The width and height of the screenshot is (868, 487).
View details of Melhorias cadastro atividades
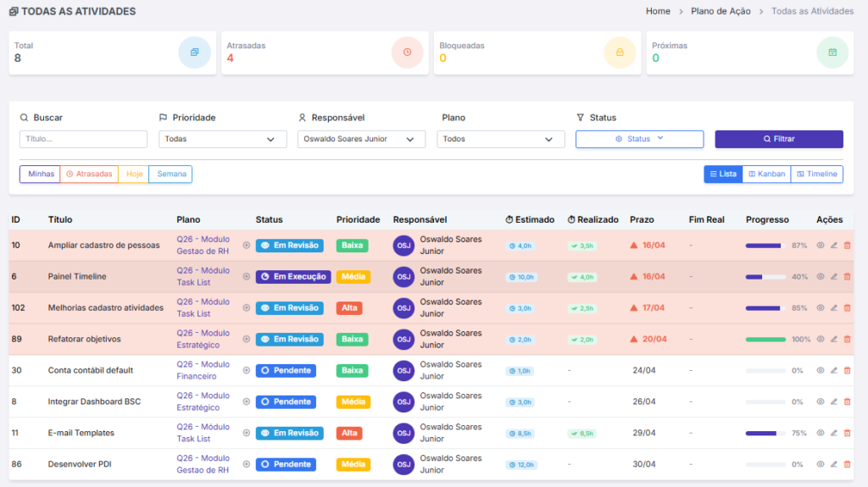821,307
